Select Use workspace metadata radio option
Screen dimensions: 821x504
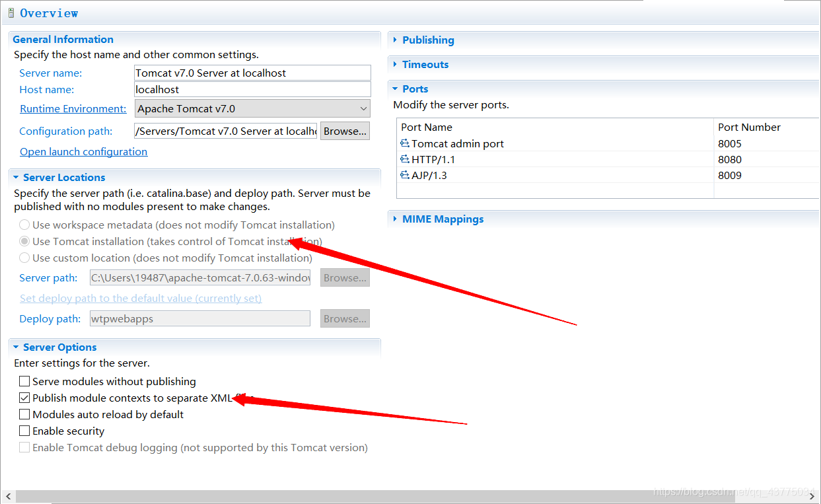(24, 225)
